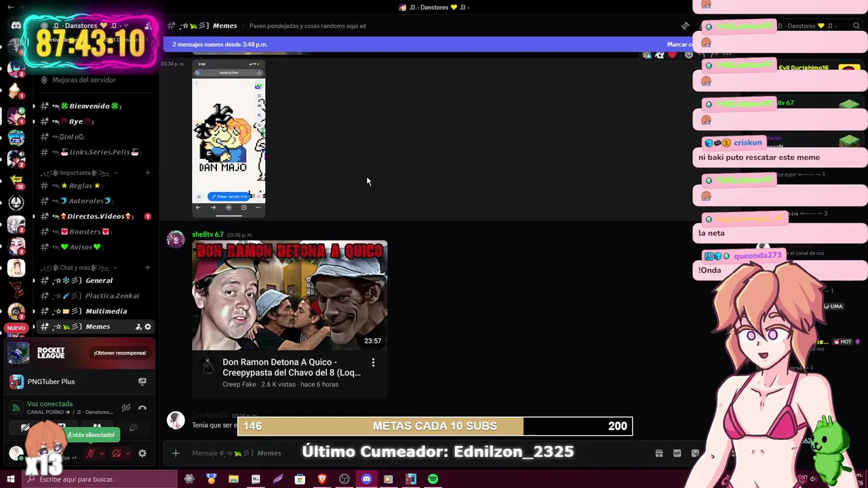The image size is (868, 488).
Task: Play the Don Ramon video thumbnail
Action: pyautogui.click(x=290, y=296)
